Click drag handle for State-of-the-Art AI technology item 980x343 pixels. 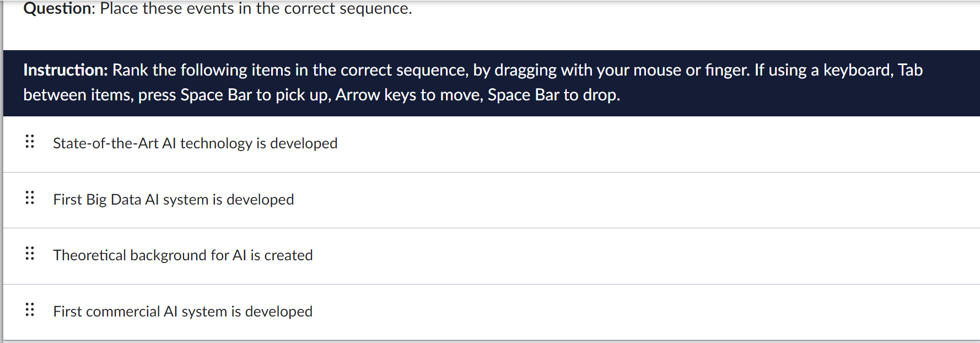[x=30, y=142]
